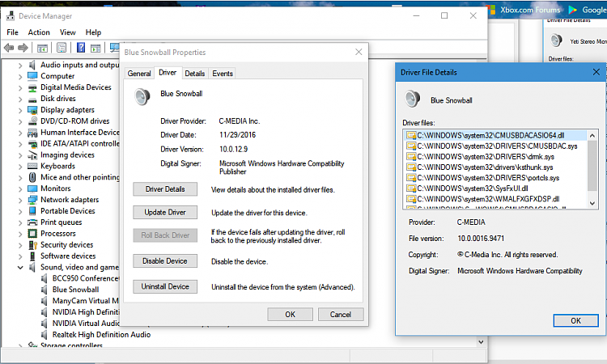Select Realtek High Definition Audio device
Screen dimensions: 607x364
[101, 334]
